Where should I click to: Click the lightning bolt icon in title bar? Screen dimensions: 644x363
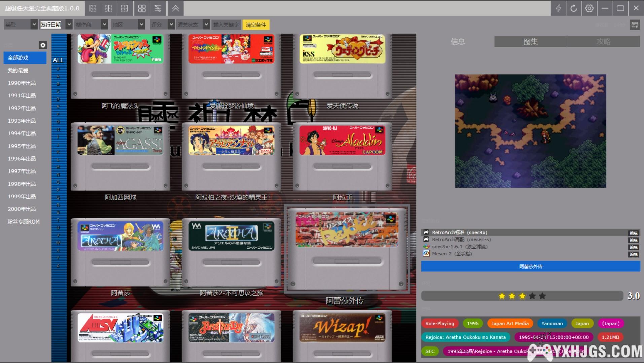pos(558,8)
